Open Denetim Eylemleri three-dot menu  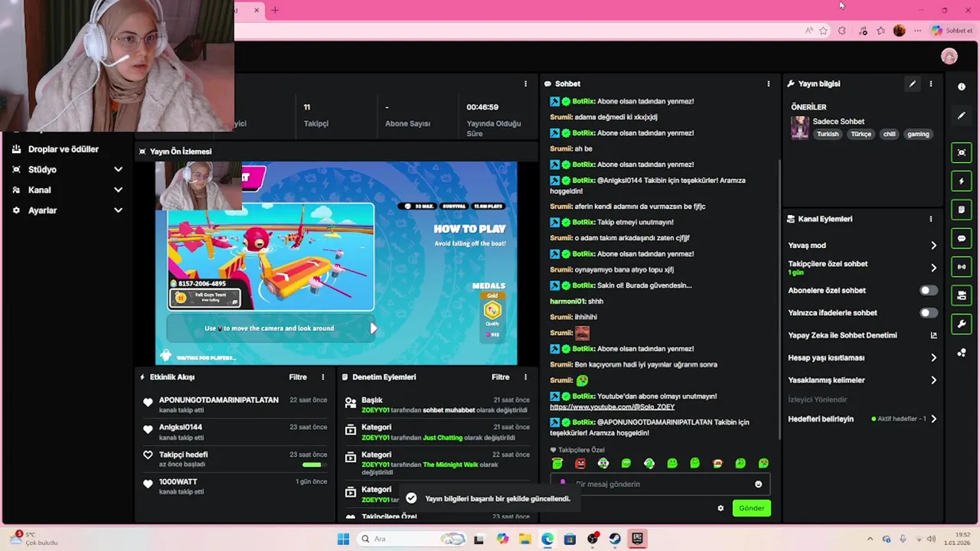click(525, 377)
